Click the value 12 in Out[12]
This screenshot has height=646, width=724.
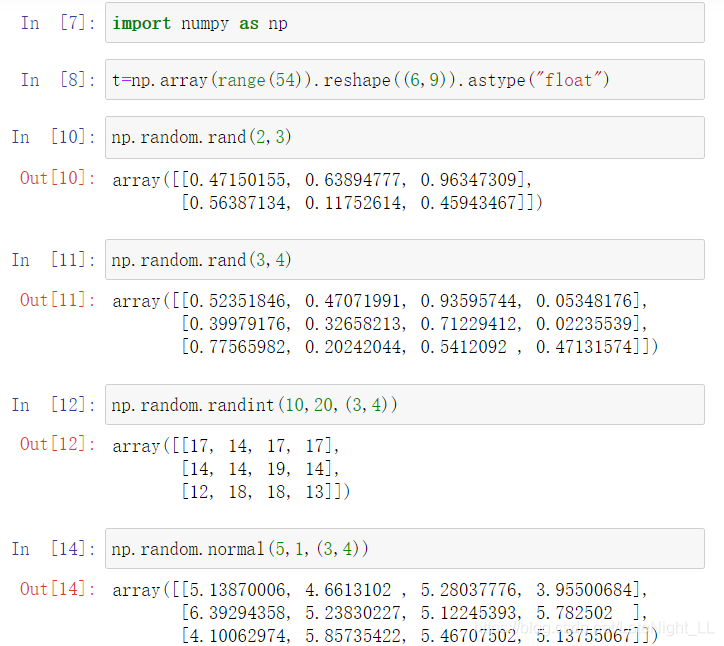(x=199, y=492)
